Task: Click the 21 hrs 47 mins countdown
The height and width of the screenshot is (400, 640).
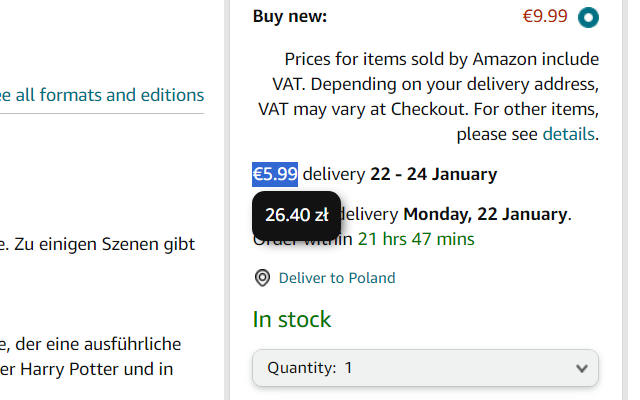Action: pyautogui.click(x=416, y=239)
